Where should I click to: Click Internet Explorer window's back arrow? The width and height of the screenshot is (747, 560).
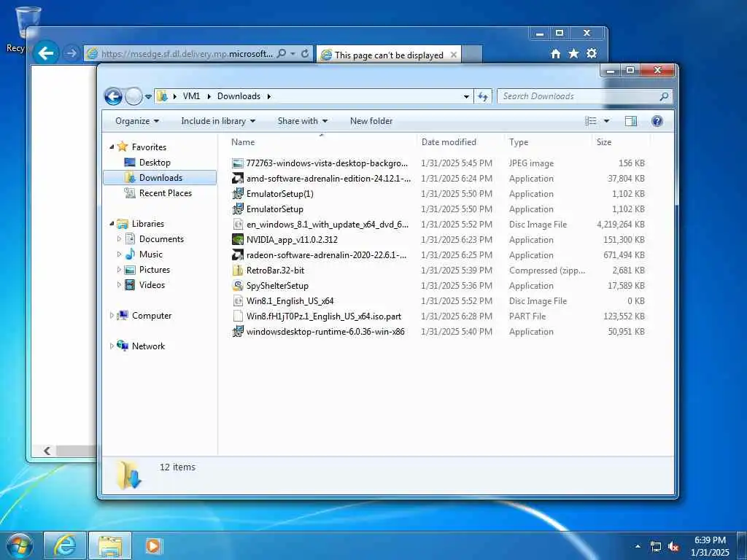click(x=46, y=52)
